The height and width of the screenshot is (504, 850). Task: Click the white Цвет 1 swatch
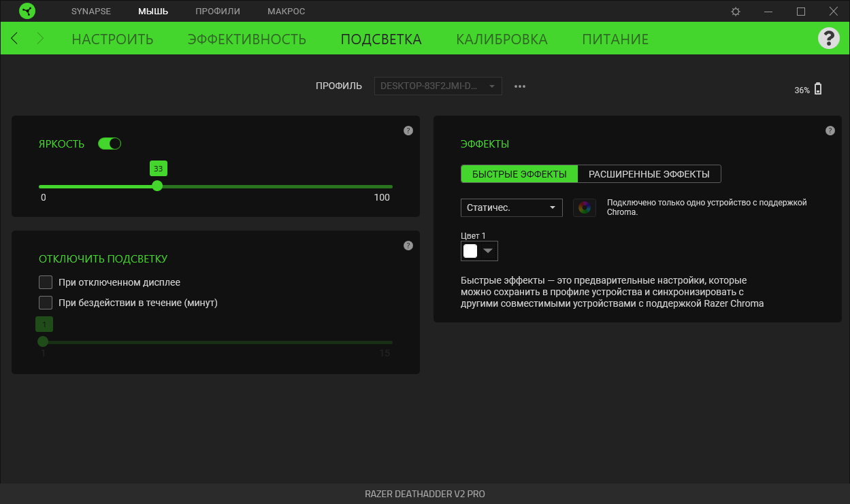470,251
